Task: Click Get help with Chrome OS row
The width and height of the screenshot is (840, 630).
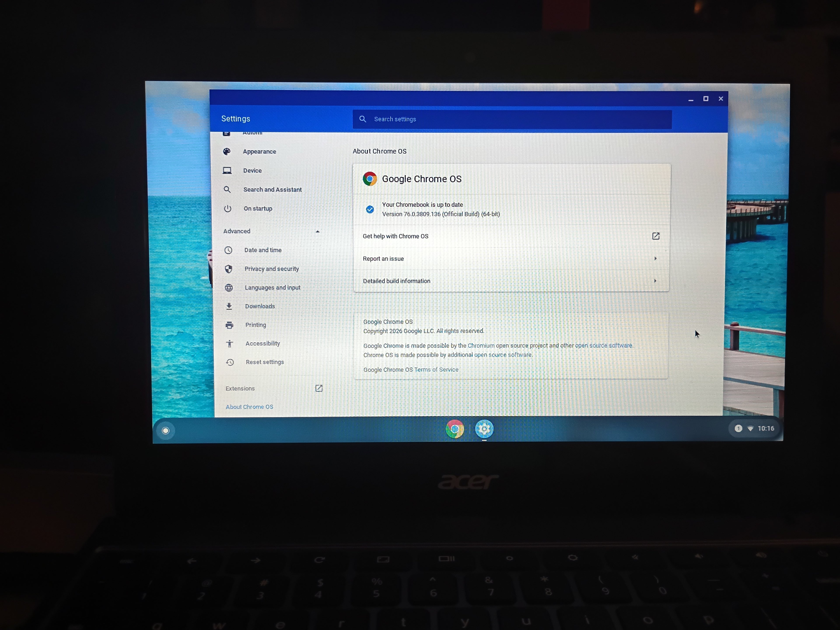Action: point(511,236)
